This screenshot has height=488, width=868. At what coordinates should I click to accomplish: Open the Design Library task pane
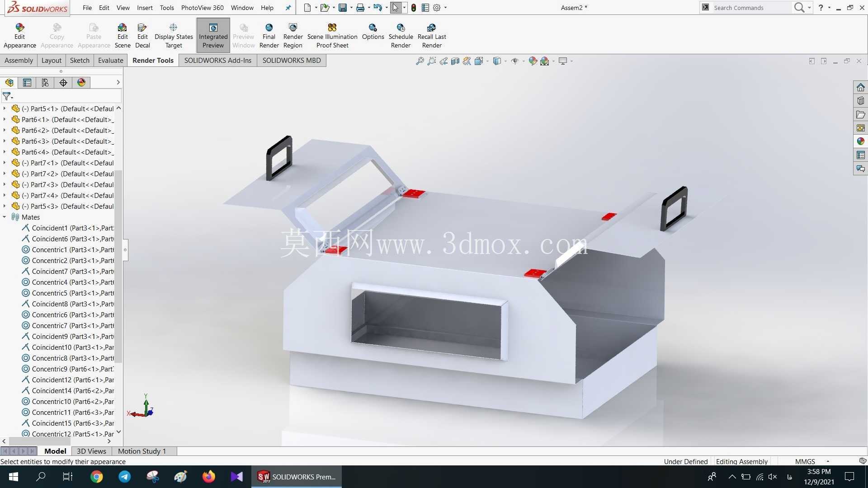click(x=860, y=101)
